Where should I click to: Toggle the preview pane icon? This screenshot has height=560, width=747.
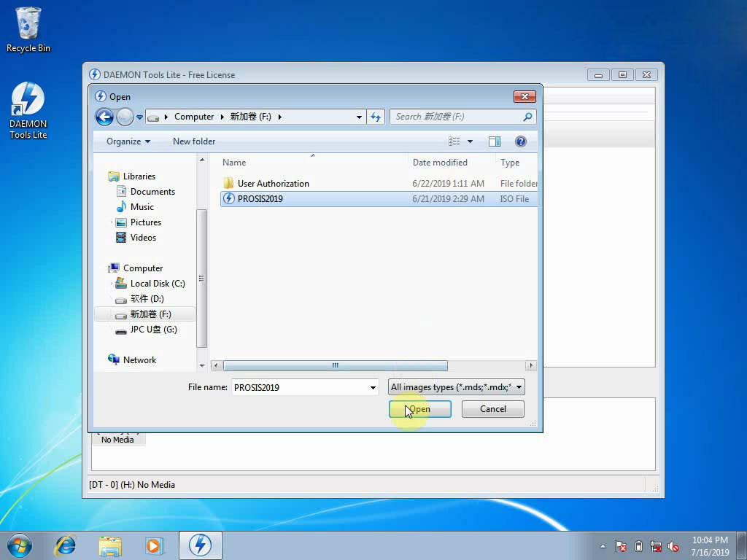pos(495,141)
